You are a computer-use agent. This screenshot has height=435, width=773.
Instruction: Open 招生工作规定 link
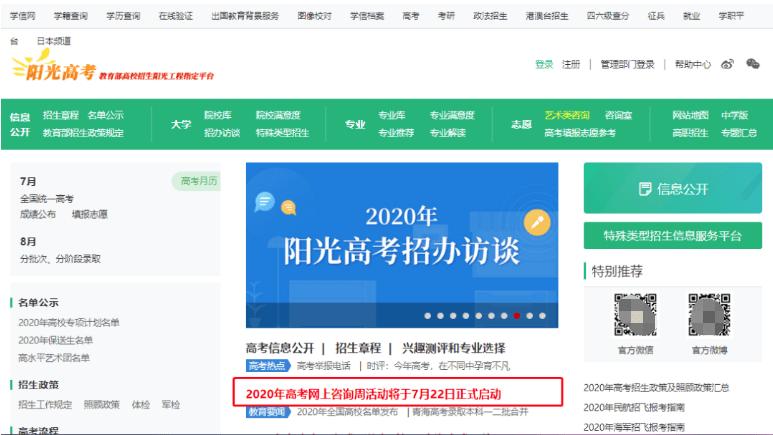coord(45,405)
